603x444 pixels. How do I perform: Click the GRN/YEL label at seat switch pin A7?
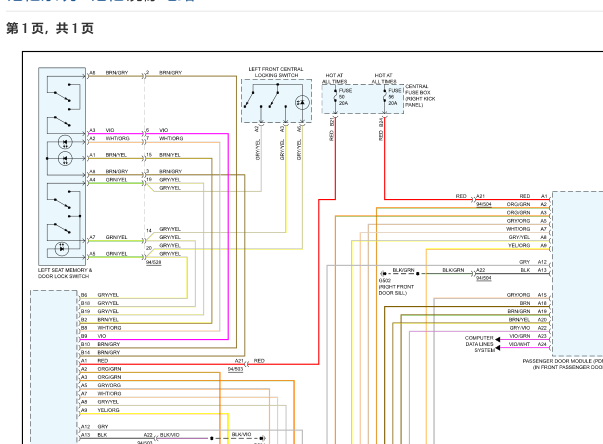[117, 237]
